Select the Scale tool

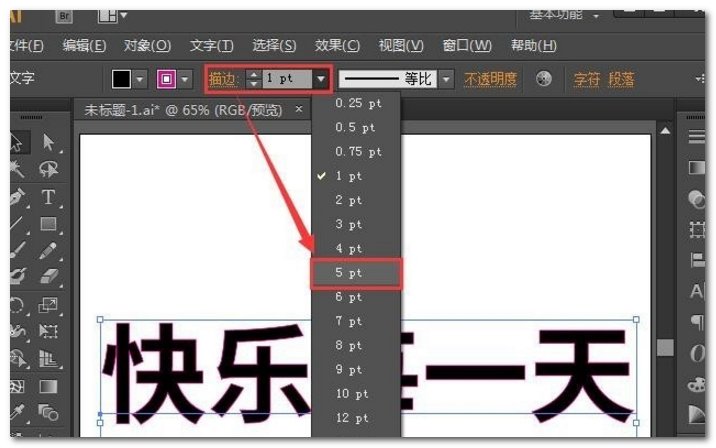[48, 304]
